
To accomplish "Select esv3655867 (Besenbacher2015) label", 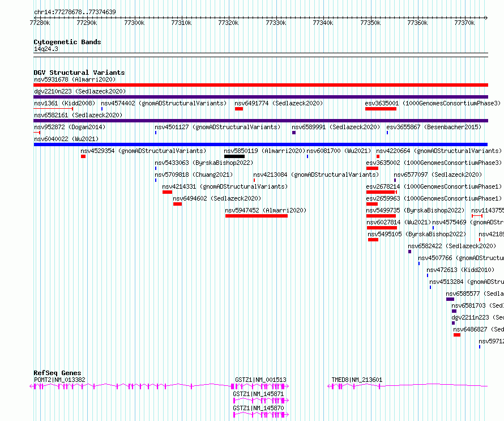I will point(434,127).
